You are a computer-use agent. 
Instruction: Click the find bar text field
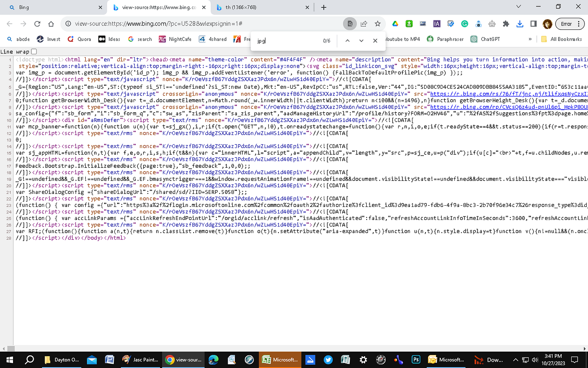click(287, 41)
